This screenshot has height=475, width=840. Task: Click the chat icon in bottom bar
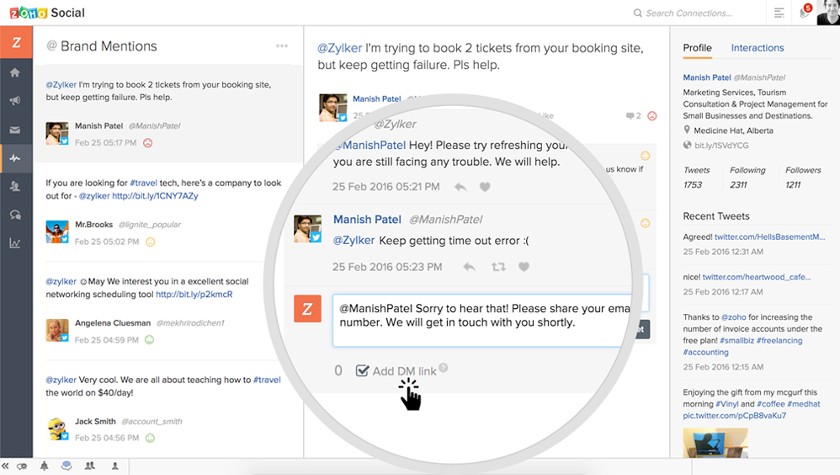pyautogui.click(x=66, y=466)
